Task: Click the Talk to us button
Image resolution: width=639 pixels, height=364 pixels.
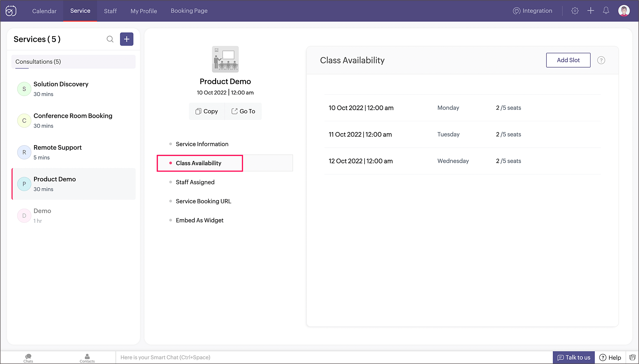Action: click(x=574, y=357)
